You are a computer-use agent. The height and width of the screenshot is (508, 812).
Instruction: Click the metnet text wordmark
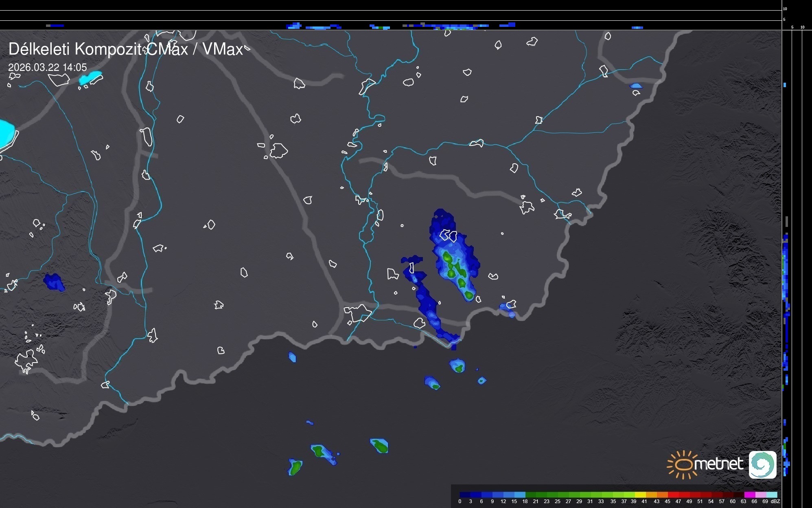pos(718,464)
